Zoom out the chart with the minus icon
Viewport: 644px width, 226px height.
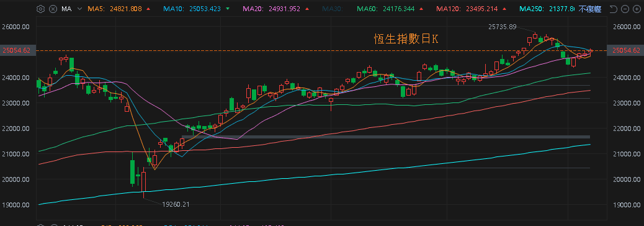point(625,9)
